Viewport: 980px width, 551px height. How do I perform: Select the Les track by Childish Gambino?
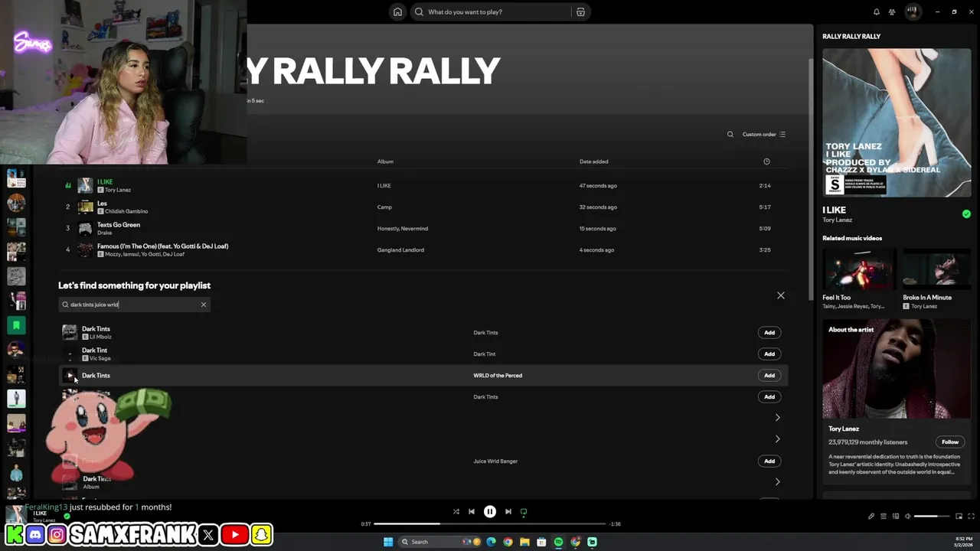[425, 207]
